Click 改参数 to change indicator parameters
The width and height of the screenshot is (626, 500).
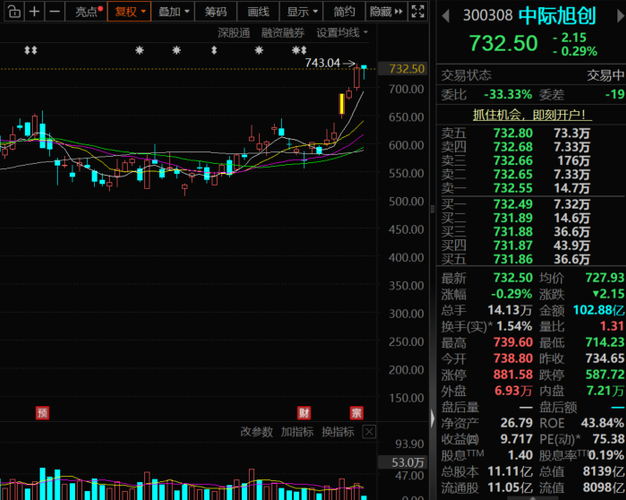click(x=256, y=432)
